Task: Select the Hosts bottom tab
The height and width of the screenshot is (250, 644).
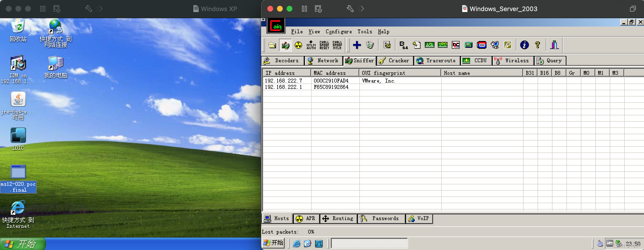Action: pyautogui.click(x=277, y=218)
